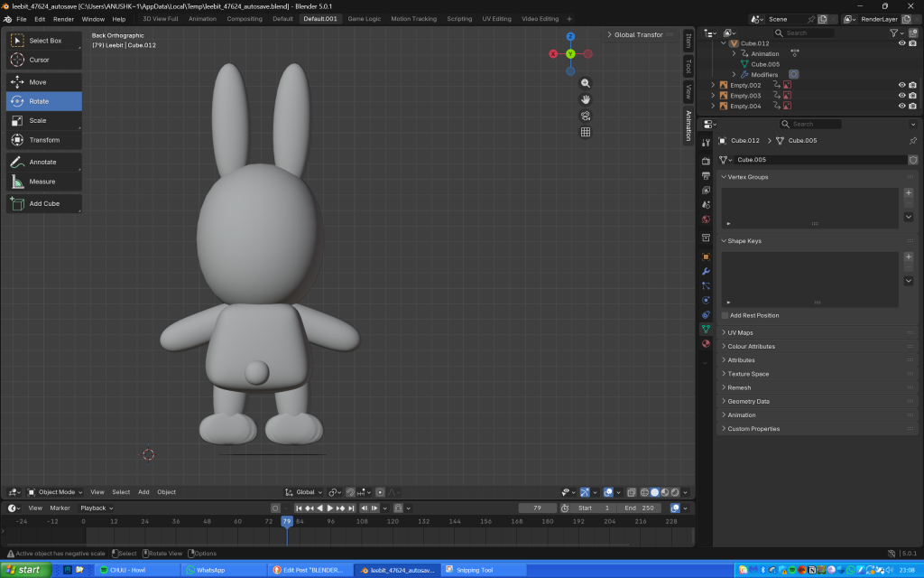Screen dimensions: 924x578
Task: Activate the Measure tool
Action: click(43, 182)
